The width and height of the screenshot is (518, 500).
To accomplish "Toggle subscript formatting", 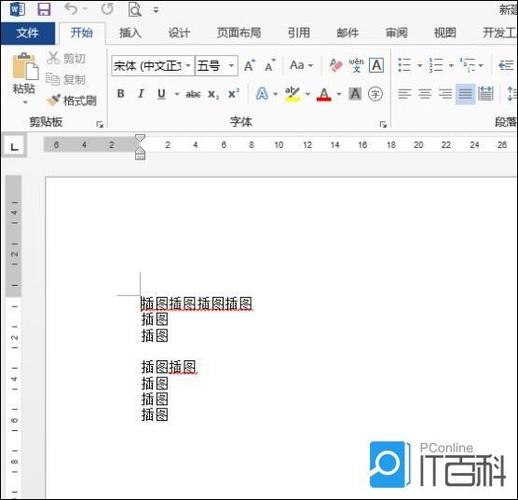I will pos(213,94).
